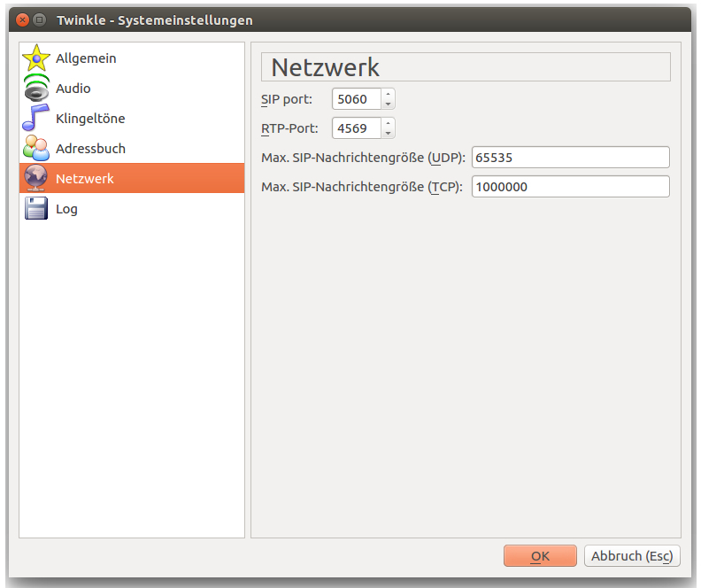Decrease SIP port with the down arrow
The width and height of the screenshot is (701, 588).
[388, 104]
